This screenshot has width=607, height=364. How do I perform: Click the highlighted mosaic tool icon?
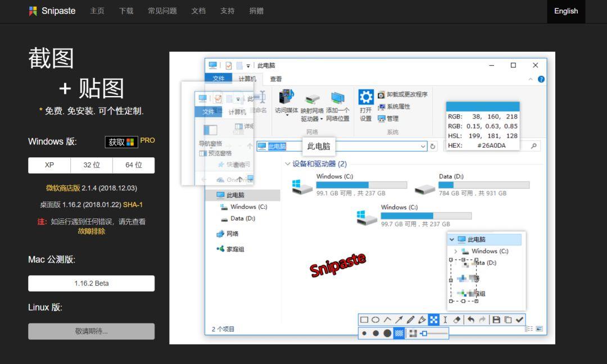tap(433, 320)
